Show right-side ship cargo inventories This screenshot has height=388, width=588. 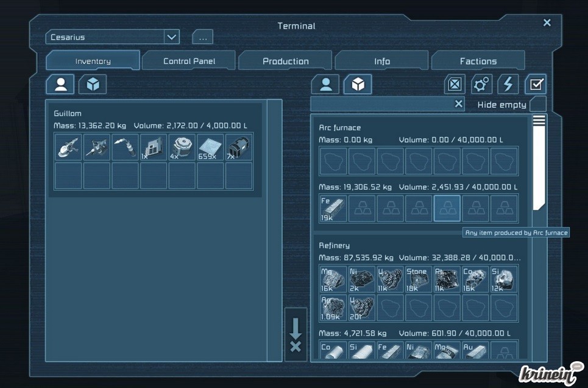click(x=358, y=84)
